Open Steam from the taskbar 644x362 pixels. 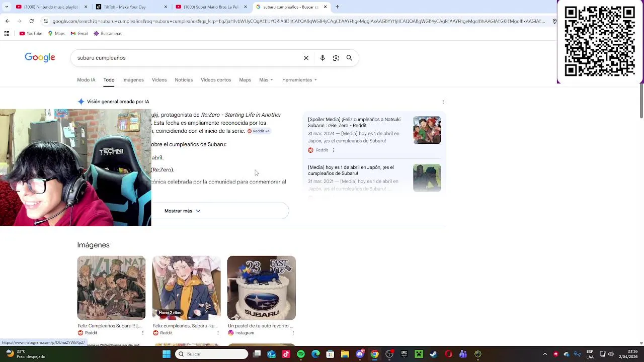tap(433, 354)
